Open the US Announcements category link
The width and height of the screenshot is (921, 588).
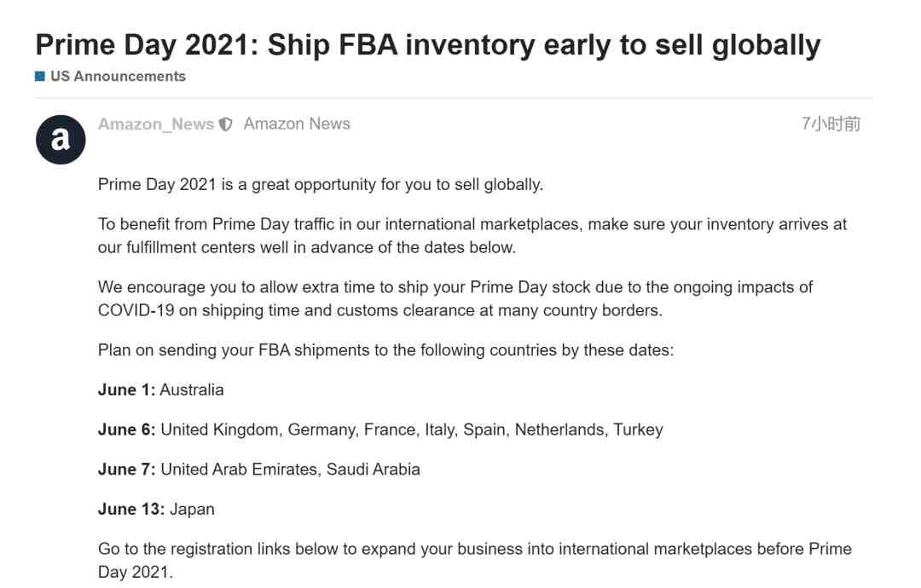pyautogui.click(x=118, y=77)
